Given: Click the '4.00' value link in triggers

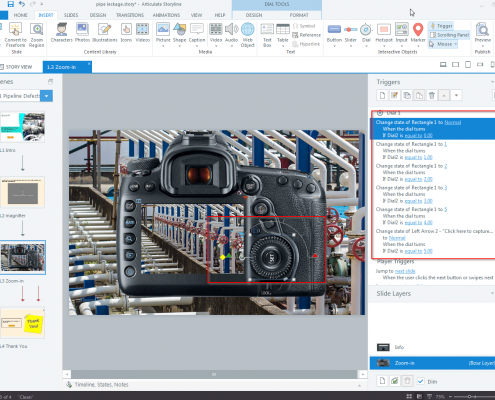Looking at the screenshot, I should (x=428, y=223).
